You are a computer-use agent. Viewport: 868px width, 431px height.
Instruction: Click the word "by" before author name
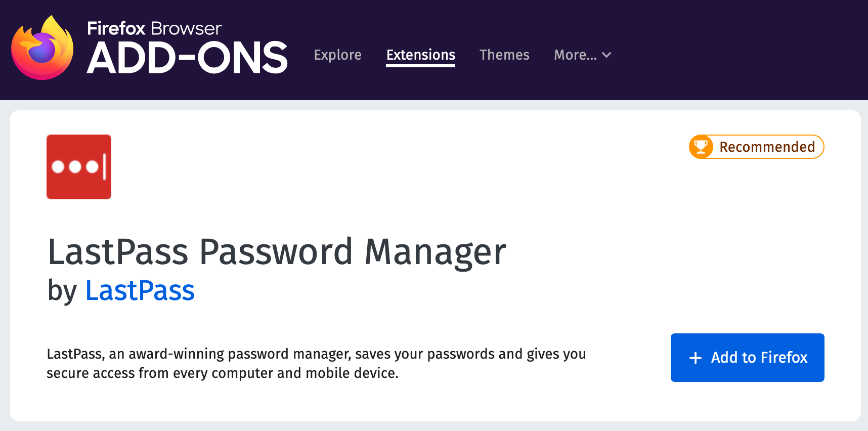pyautogui.click(x=62, y=291)
